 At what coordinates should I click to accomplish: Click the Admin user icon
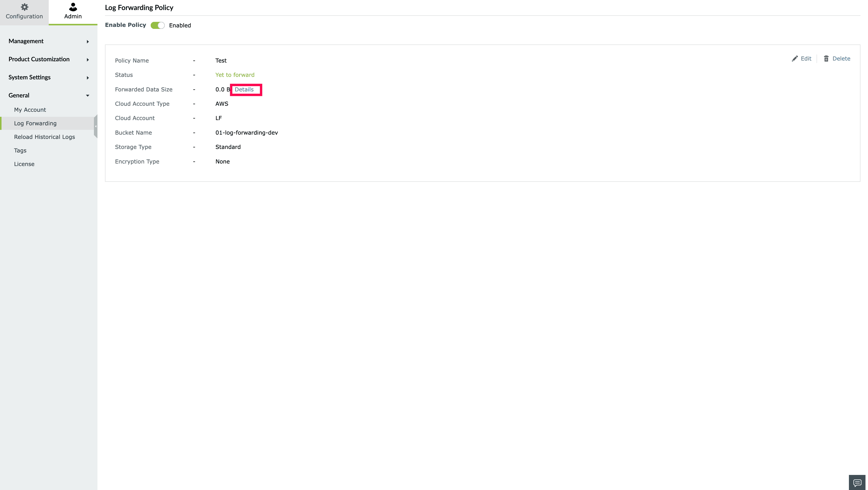[x=73, y=7]
